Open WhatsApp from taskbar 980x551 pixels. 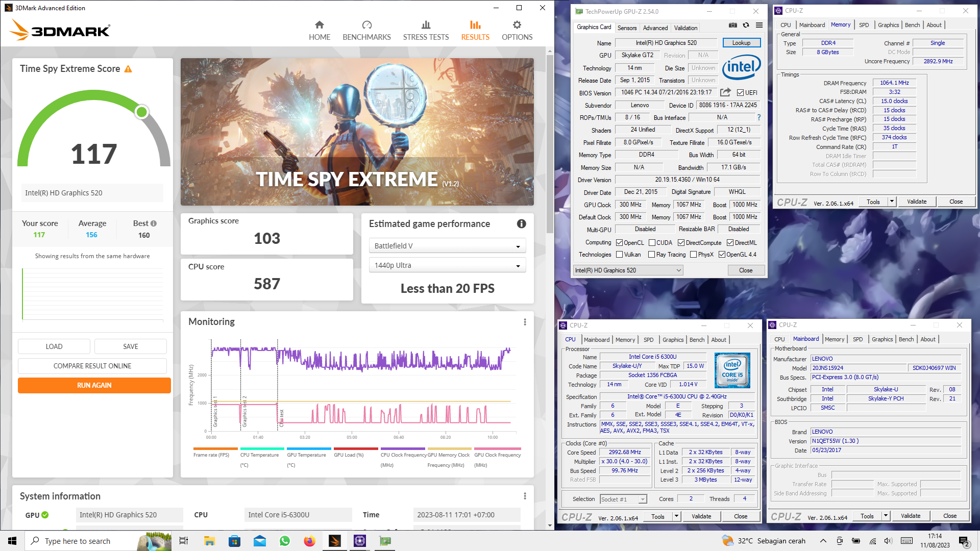pyautogui.click(x=285, y=541)
